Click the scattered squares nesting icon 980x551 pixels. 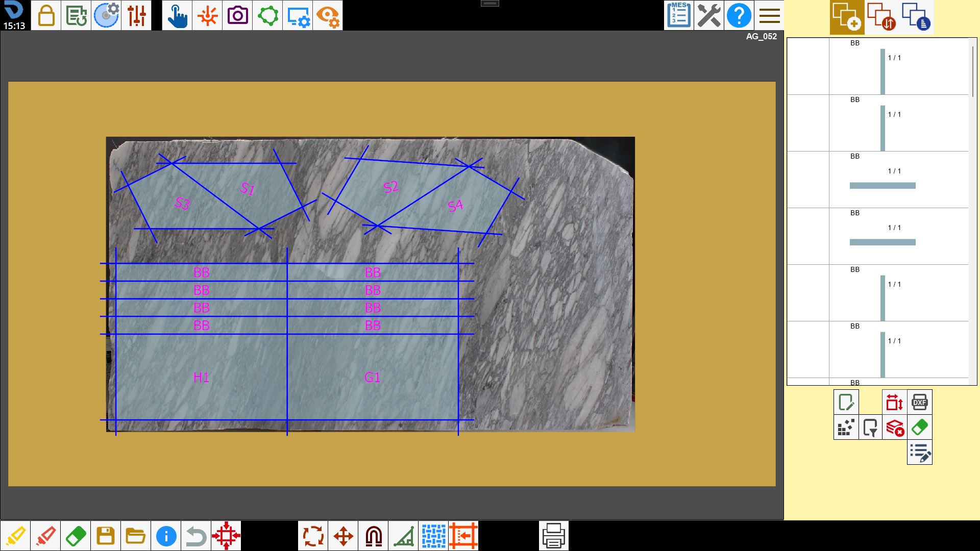pyautogui.click(x=846, y=428)
